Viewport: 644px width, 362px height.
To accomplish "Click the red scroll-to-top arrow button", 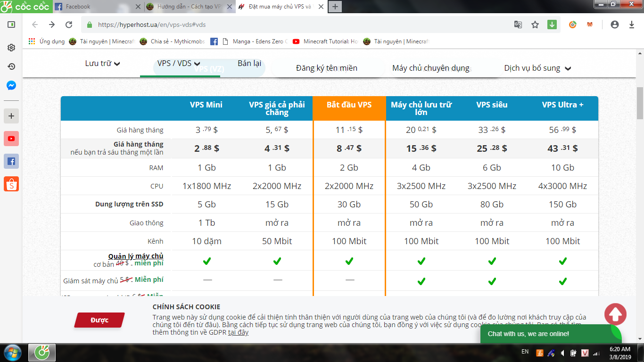I will click(x=615, y=314).
